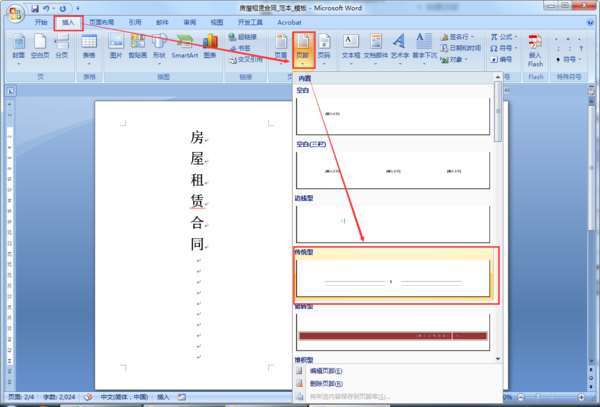Screen dimensions: 600x407
Task: Expand the 页码 page number menu
Action: tap(324, 50)
